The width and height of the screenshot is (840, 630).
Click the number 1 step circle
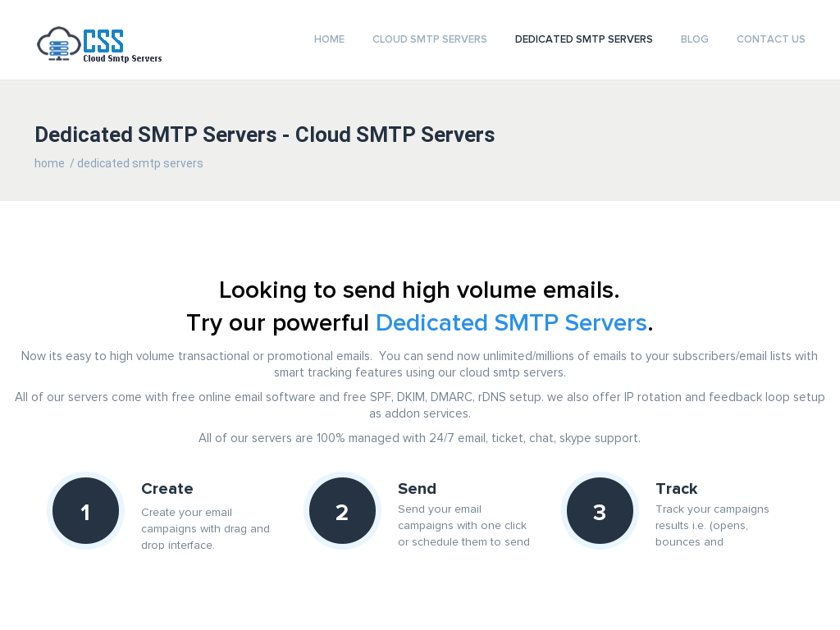point(85,511)
